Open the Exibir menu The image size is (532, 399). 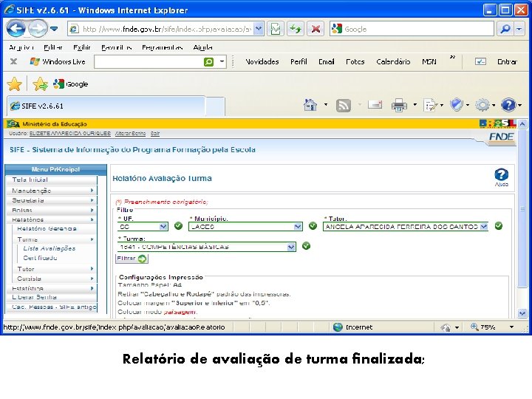pyautogui.click(x=82, y=47)
